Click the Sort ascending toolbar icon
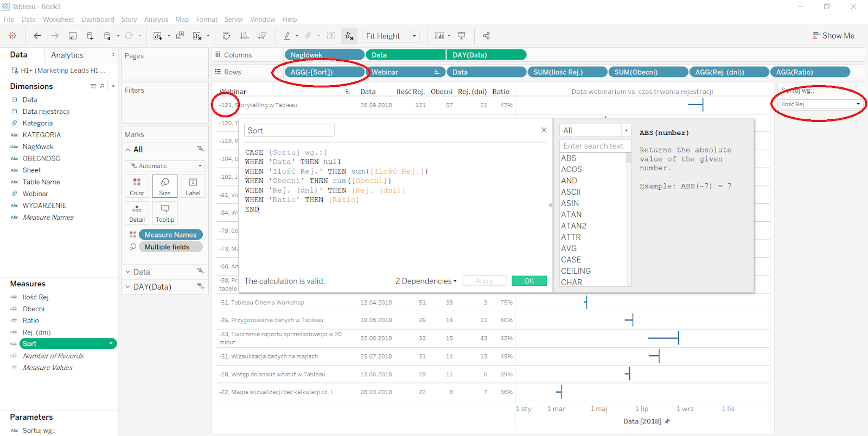868x436 pixels. coord(245,36)
